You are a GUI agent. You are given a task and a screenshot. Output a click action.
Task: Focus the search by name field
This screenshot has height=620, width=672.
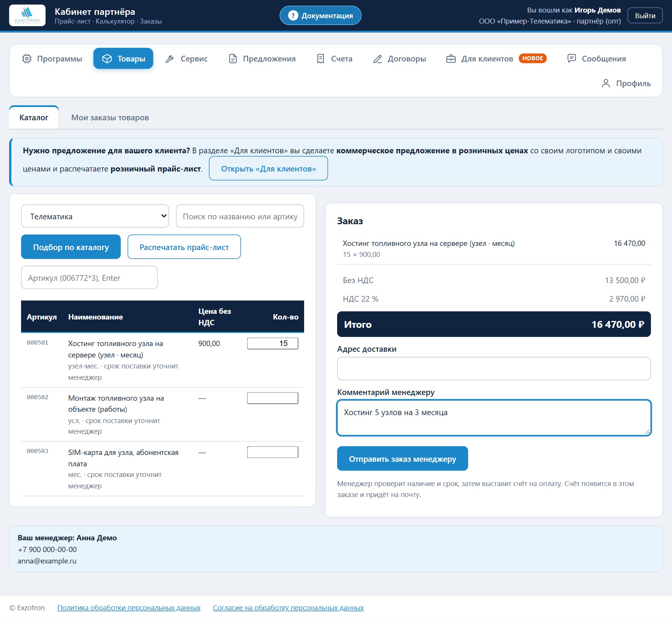click(240, 216)
